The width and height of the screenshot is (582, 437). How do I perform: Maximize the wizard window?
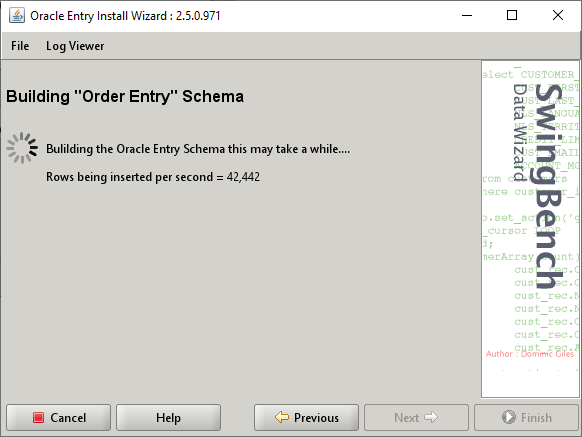click(x=512, y=16)
